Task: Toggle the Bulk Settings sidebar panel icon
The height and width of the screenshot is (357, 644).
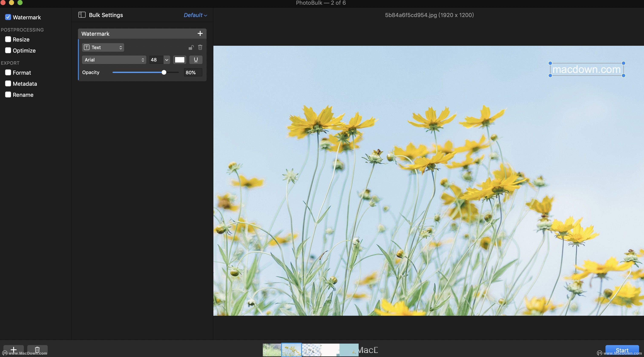Action: [82, 15]
